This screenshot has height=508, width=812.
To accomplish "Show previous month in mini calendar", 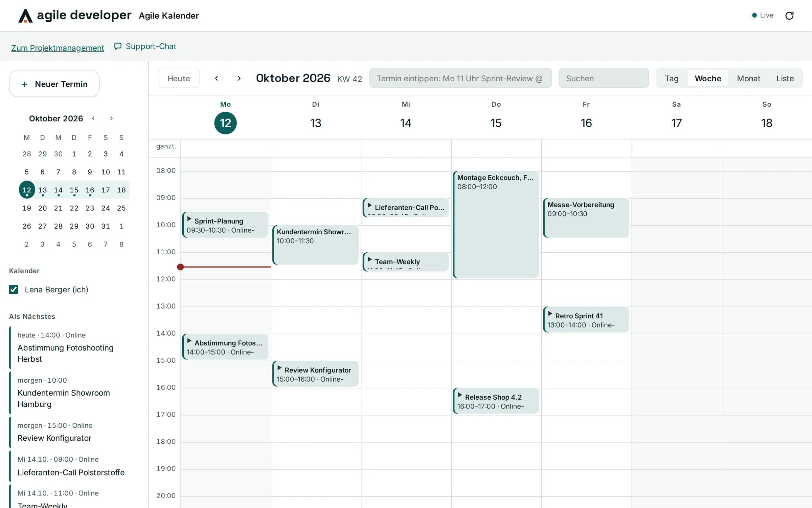I will coord(93,118).
